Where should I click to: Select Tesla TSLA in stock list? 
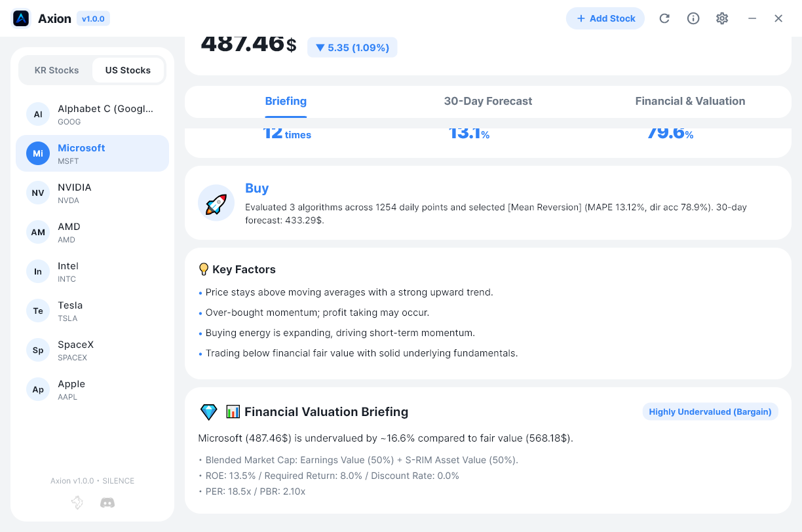point(92,311)
